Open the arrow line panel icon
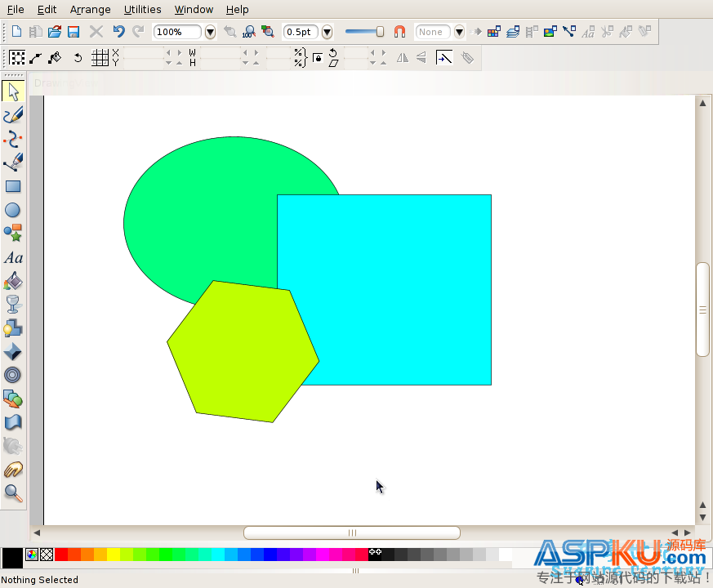The height and width of the screenshot is (588, 713). 569,31
